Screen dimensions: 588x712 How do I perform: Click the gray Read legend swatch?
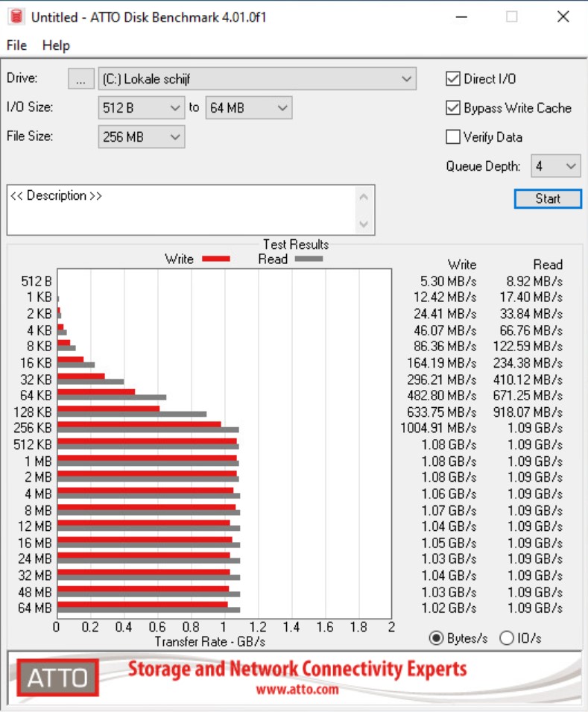point(309,259)
